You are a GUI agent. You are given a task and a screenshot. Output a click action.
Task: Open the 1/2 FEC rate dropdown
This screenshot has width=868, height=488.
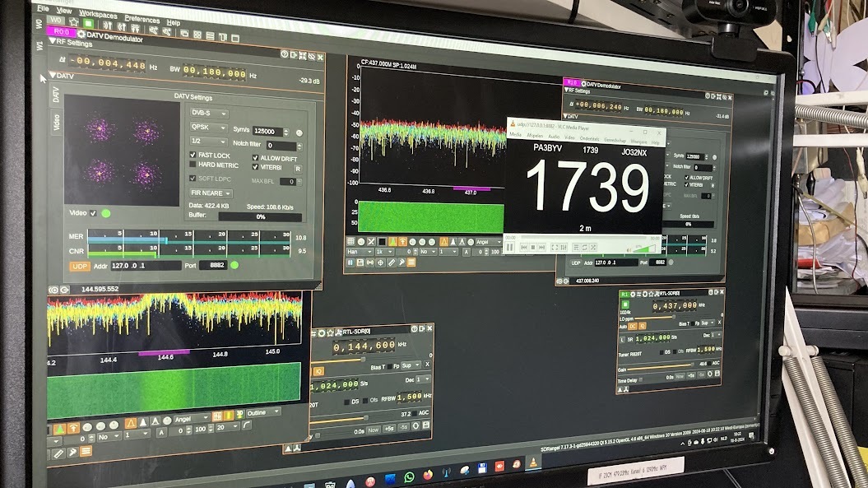tap(209, 142)
